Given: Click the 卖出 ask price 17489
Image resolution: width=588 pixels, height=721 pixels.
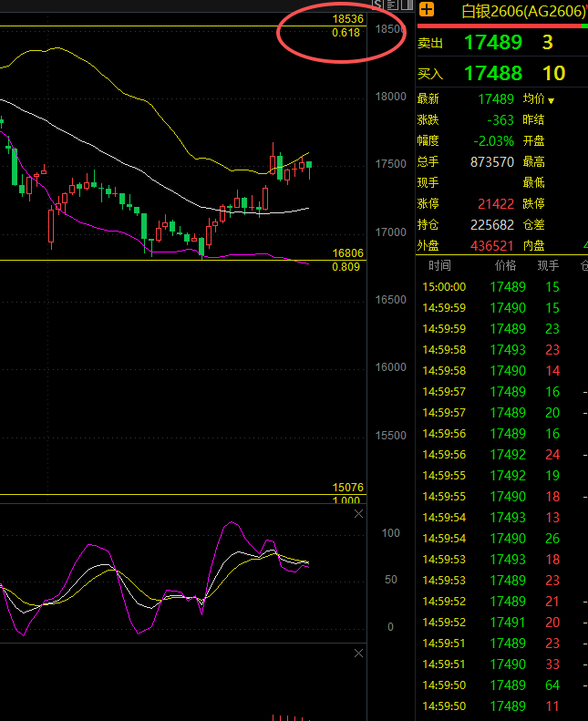Looking at the screenshot, I should (493, 42).
